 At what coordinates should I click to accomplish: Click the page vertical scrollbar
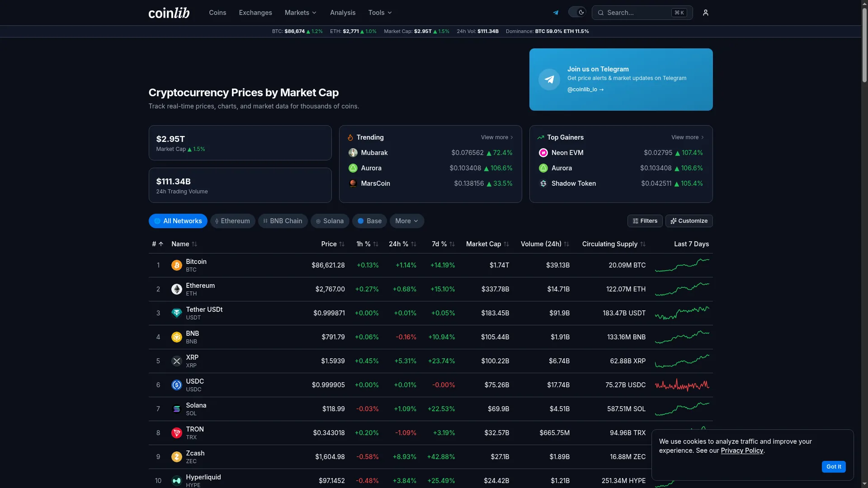click(x=864, y=45)
